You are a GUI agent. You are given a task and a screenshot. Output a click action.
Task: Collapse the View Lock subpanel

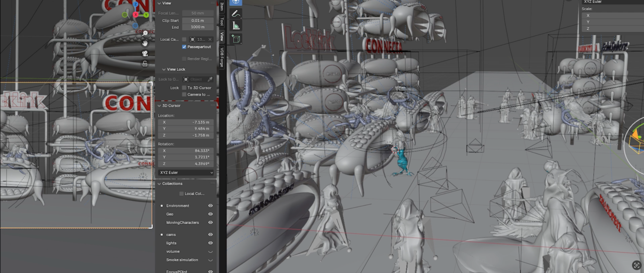tap(164, 69)
